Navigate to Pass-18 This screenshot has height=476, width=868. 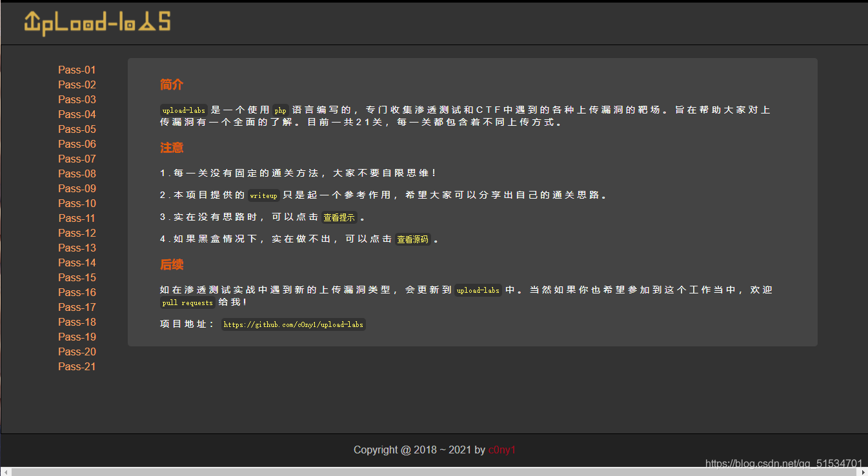(77, 322)
